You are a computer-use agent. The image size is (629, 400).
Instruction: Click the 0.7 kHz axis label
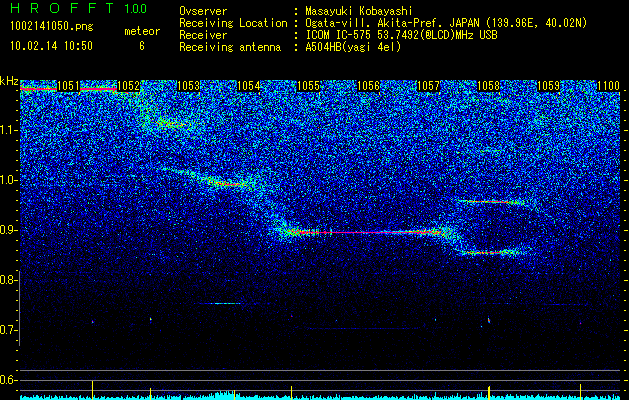coord(9,330)
